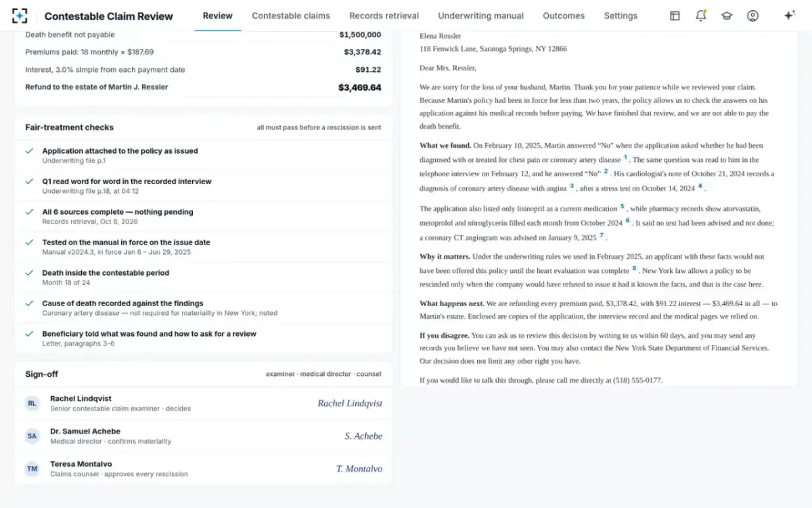
Task: Click Underwriting file p.1 reference
Action: tap(74, 161)
